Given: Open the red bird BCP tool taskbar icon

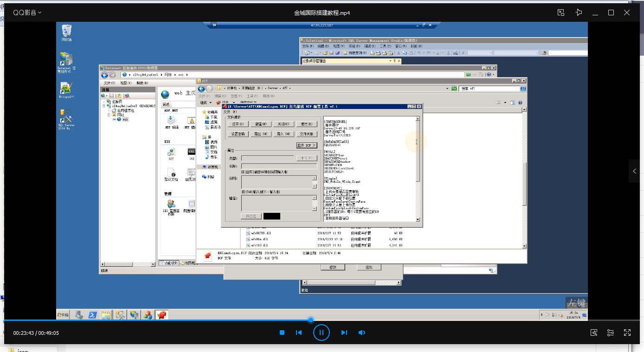Looking at the screenshot, I should [x=161, y=315].
